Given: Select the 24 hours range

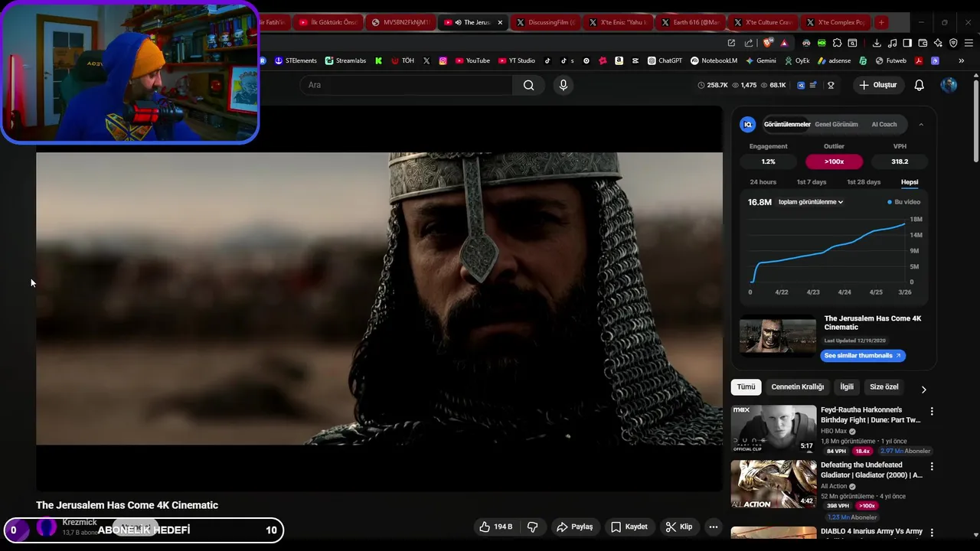Looking at the screenshot, I should click(x=763, y=182).
